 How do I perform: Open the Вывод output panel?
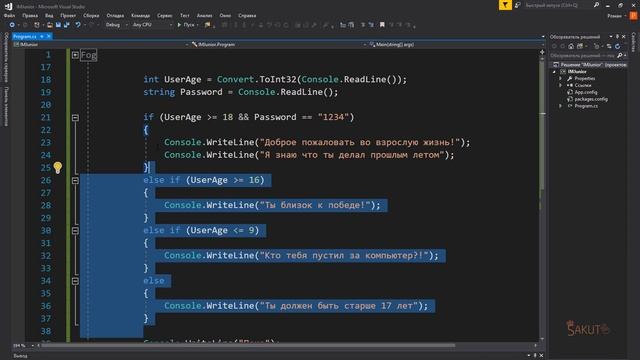pyautogui.click(x=20, y=356)
